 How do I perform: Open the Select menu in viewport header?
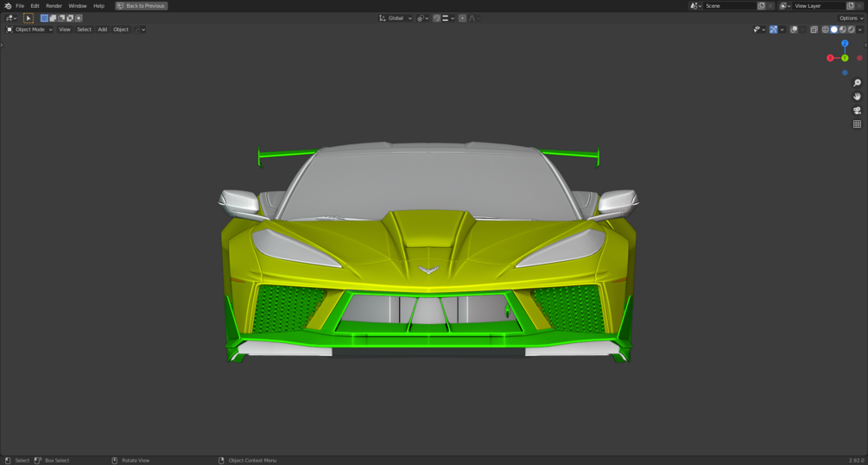84,29
